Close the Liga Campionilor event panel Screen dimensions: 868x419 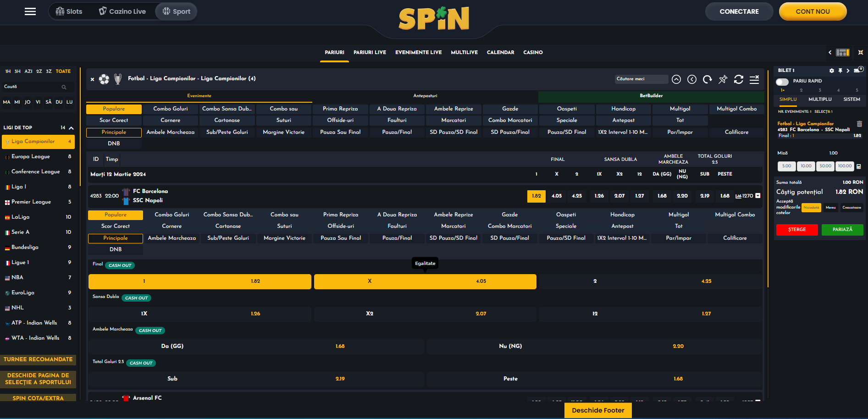click(92, 79)
